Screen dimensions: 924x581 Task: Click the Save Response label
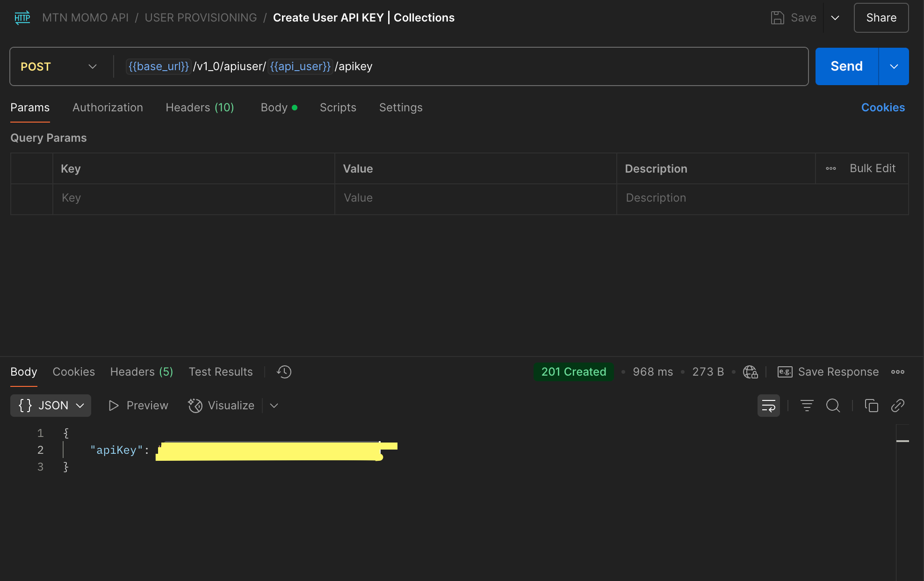coord(838,372)
